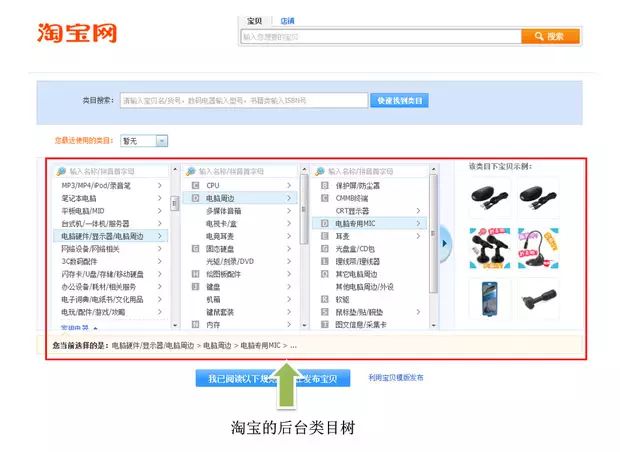Viewport: 620px width, 452px height.
Task: Expand the 笔记本电脑 category chevron
Action: (x=159, y=198)
